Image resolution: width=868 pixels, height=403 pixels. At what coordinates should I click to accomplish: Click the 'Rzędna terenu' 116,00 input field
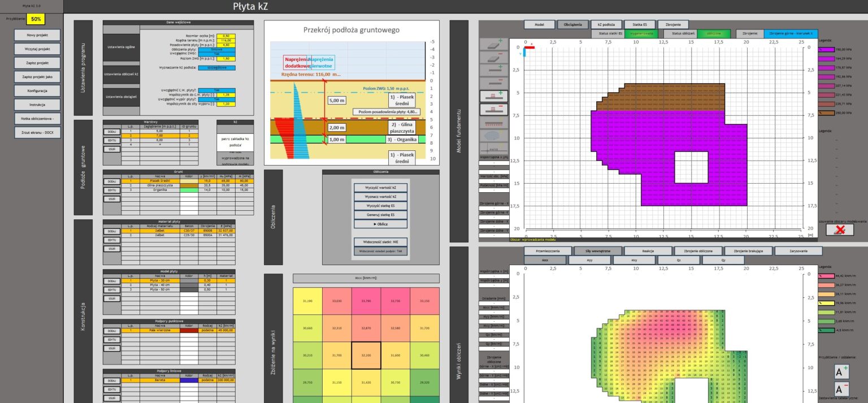tap(225, 40)
